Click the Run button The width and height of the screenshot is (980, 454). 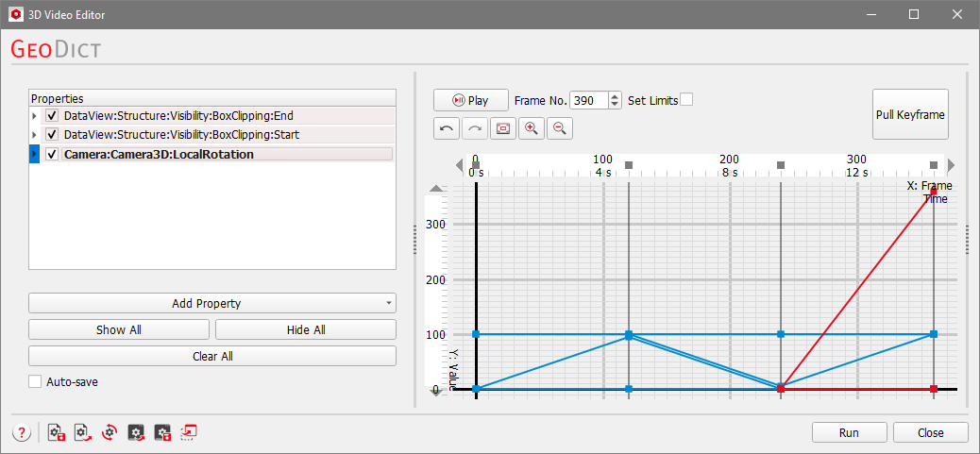849,432
